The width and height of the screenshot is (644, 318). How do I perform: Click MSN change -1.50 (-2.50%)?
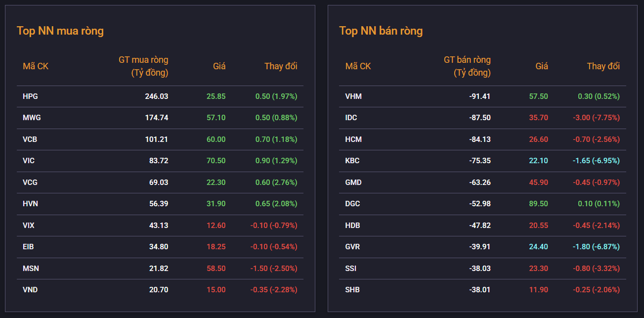point(274,269)
